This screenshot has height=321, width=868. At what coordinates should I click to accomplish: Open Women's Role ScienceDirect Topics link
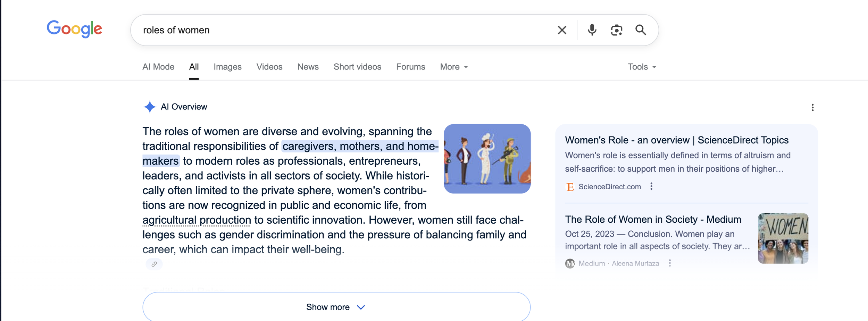pos(677,140)
